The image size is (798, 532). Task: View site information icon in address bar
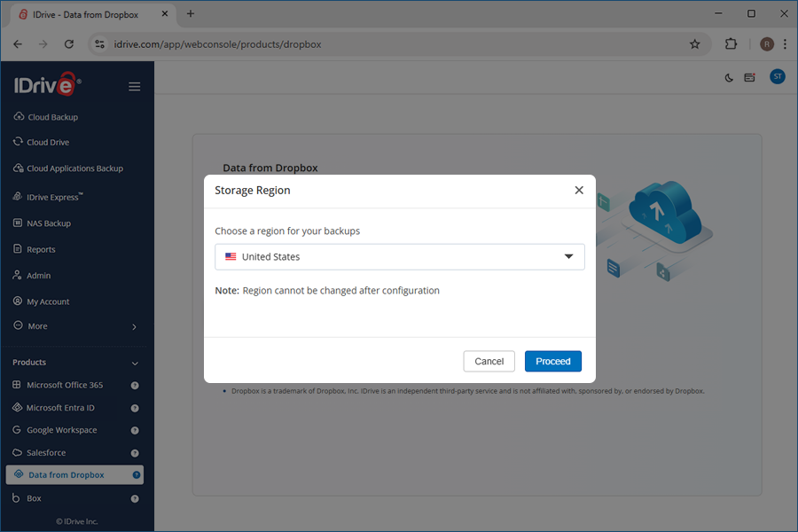[x=100, y=44]
